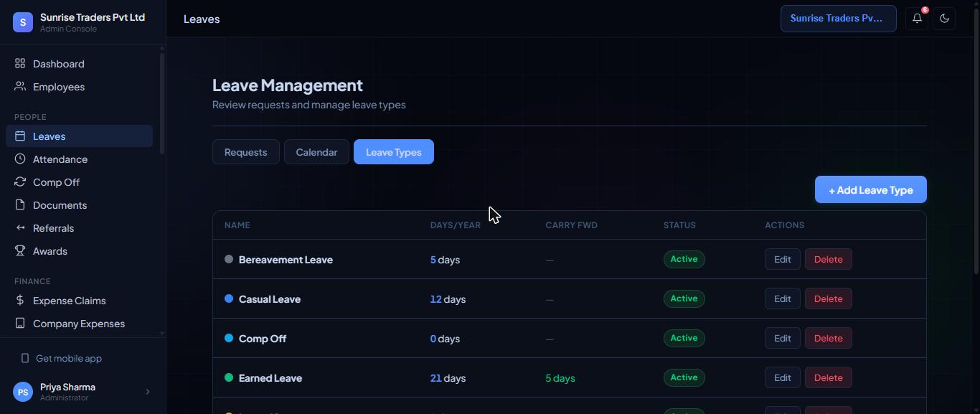
Task: Click the STATUS column header
Action: (679, 225)
